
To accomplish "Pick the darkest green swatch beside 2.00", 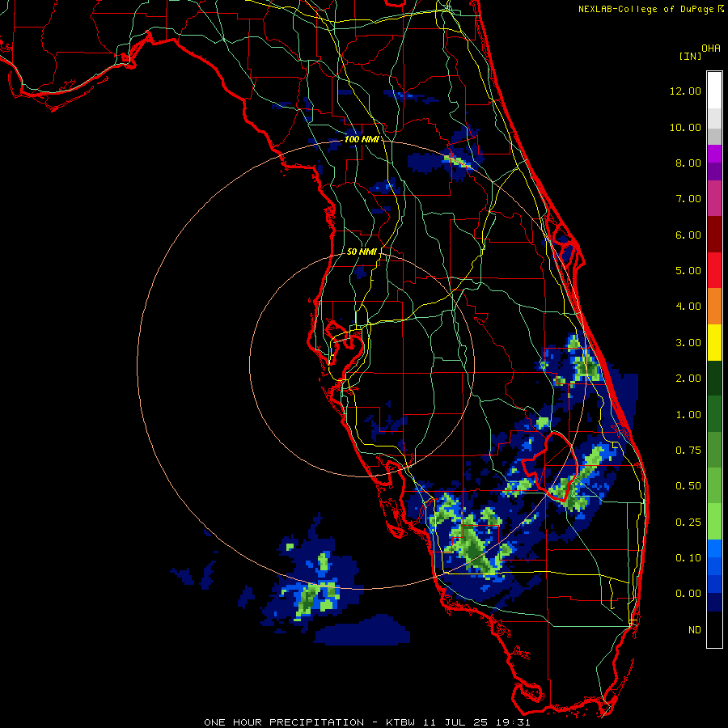I will point(714,378).
